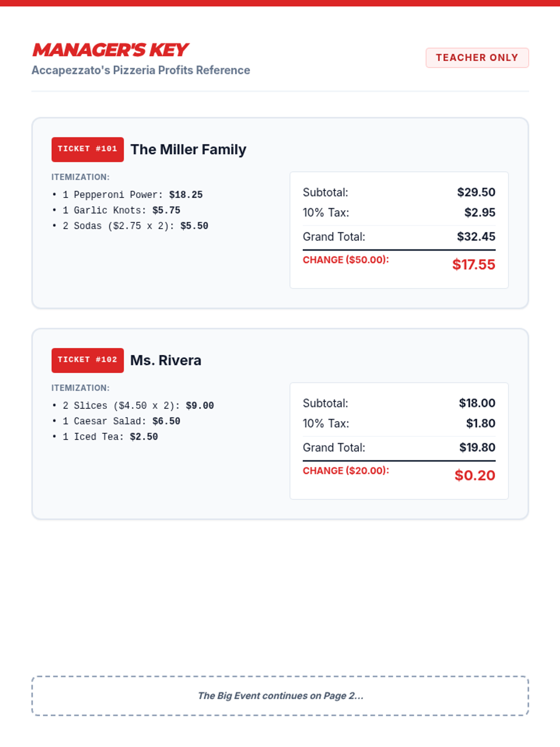The image size is (560, 747).
Task: Click the 'continues on Page 2' note
Action: (280, 696)
